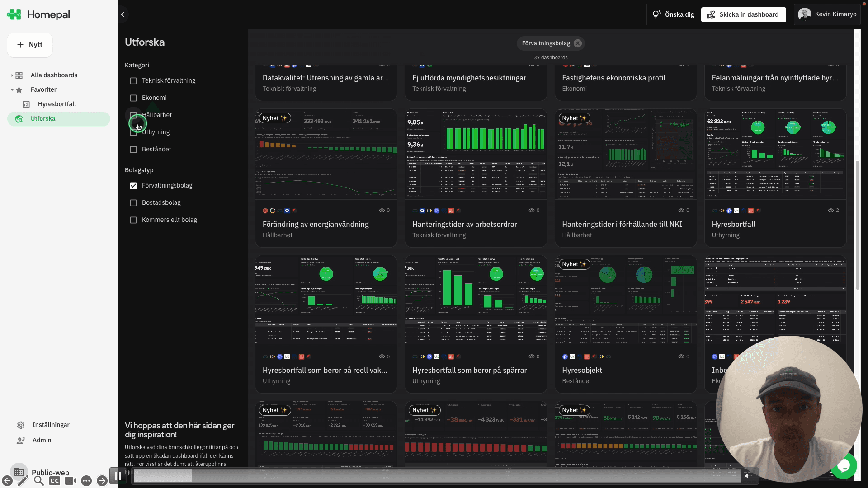This screenshot has height=488, width=868.
Task: Click the lightbulb icon next to Önska dig
Action: tap(656, 14)
